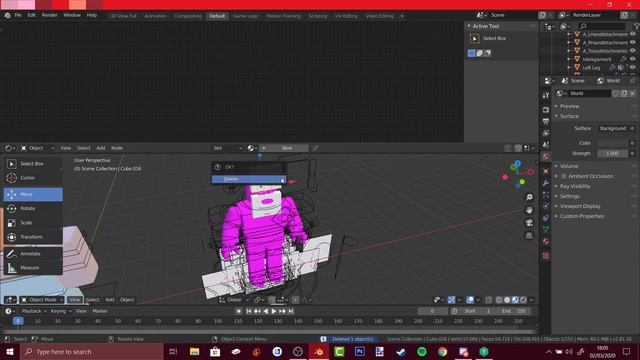Jump to the end frame of the timeline
Image resolution: width=640 pixels, height=360 pixels.
coord(291,311)
